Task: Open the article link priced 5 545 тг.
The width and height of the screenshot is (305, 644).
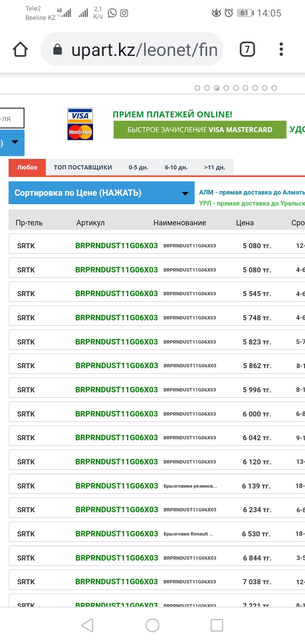Action: 116,294
